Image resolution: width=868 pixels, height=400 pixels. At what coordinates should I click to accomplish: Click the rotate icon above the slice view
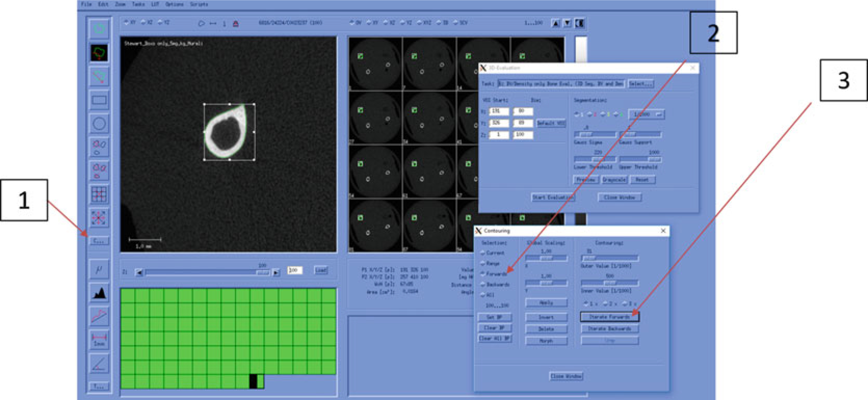(201, 23)
